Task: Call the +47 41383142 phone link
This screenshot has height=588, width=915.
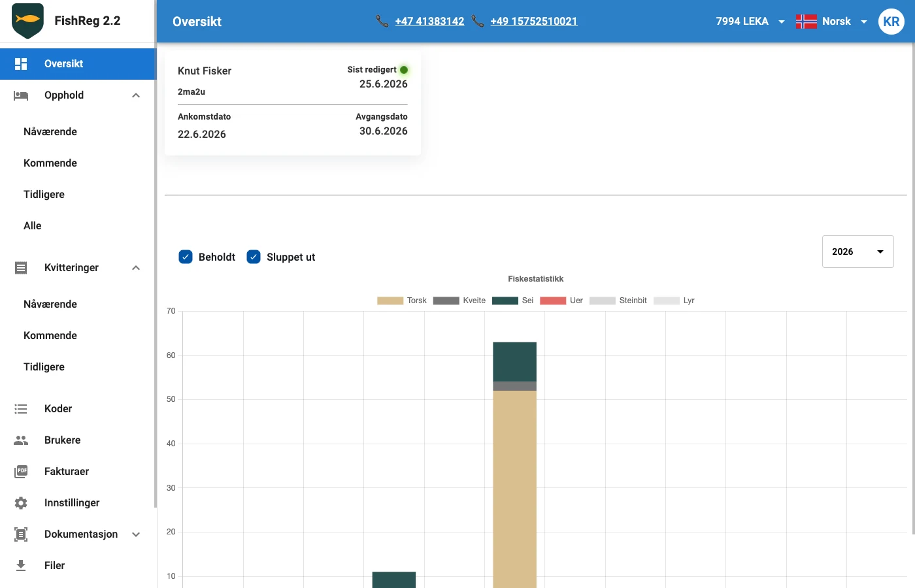Action: [x=429, y=22]
